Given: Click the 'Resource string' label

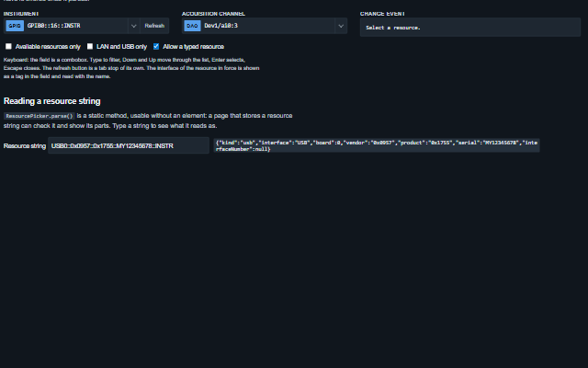Looking at the screenshot, I should click(x=25, y=145).
